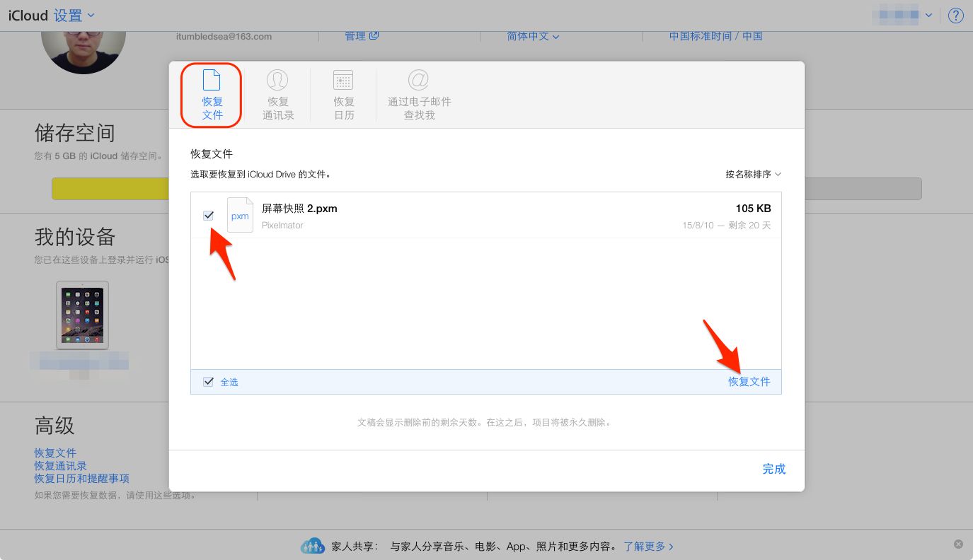Click the 家人共享 family sharing icon
Screen dimensions: 973x560
click(312, 544)
